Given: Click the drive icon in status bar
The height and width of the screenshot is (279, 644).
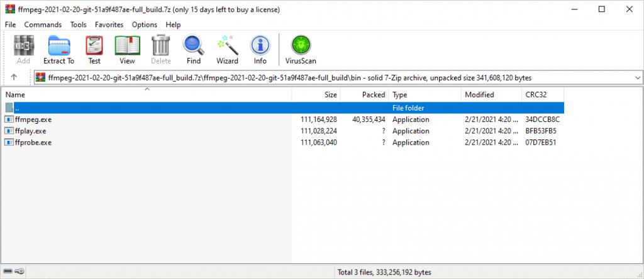Looking at the screenshot, I should pyautogui.click(x=8, y=271).
